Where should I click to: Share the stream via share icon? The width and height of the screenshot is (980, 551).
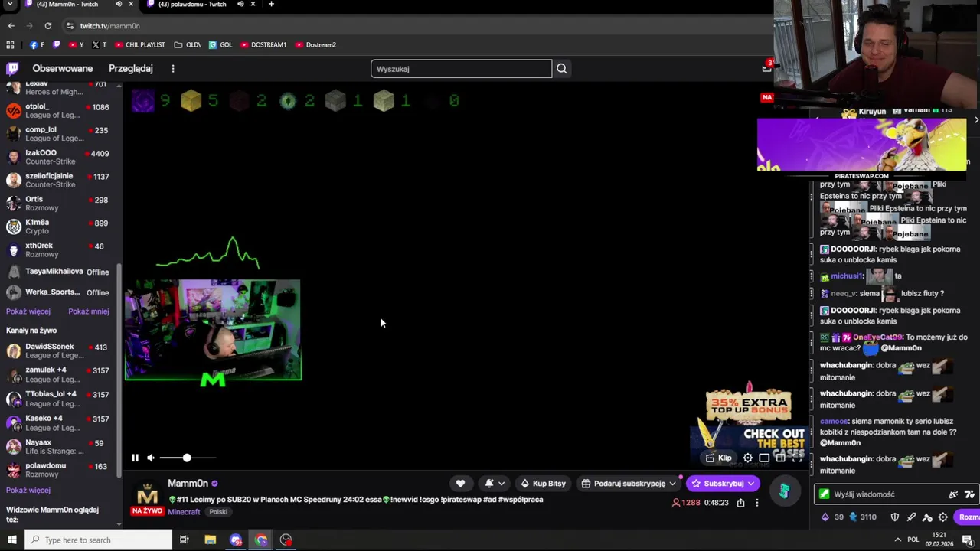(x=740, y=503)
